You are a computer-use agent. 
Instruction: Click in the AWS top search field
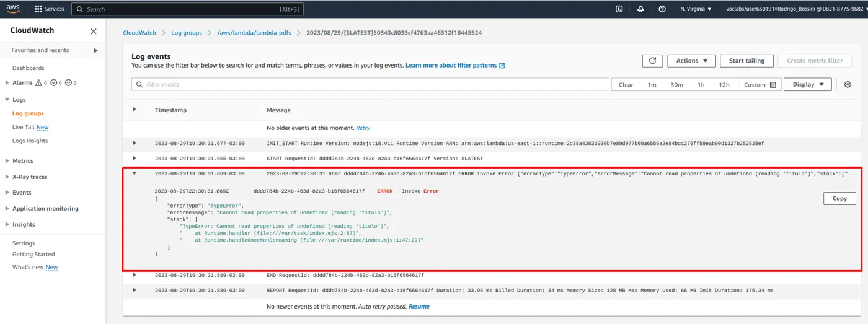point(187,9)
